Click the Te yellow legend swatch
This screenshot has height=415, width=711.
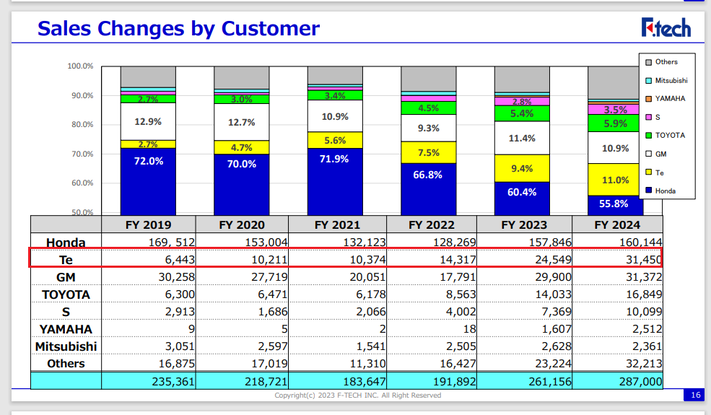coord(648,172)
